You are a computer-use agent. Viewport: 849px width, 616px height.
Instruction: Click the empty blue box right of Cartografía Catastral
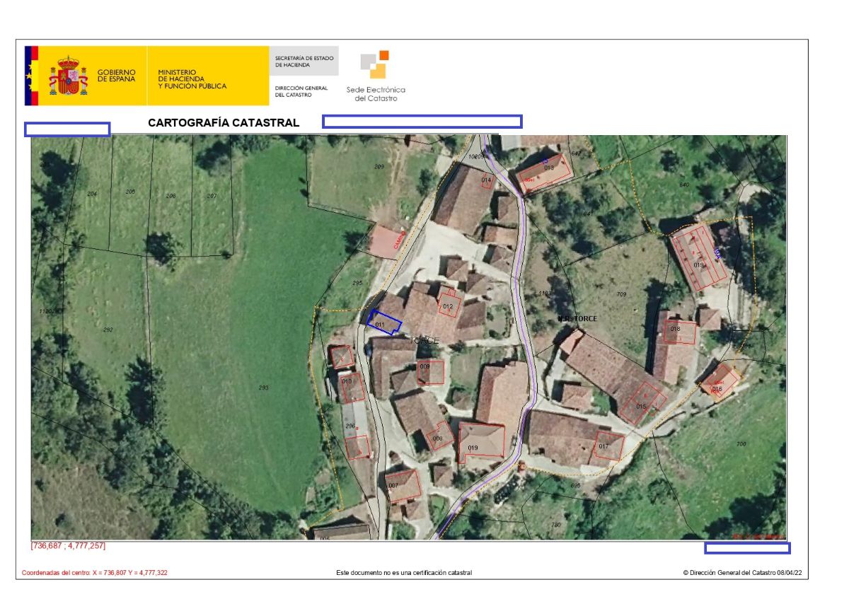422,122
